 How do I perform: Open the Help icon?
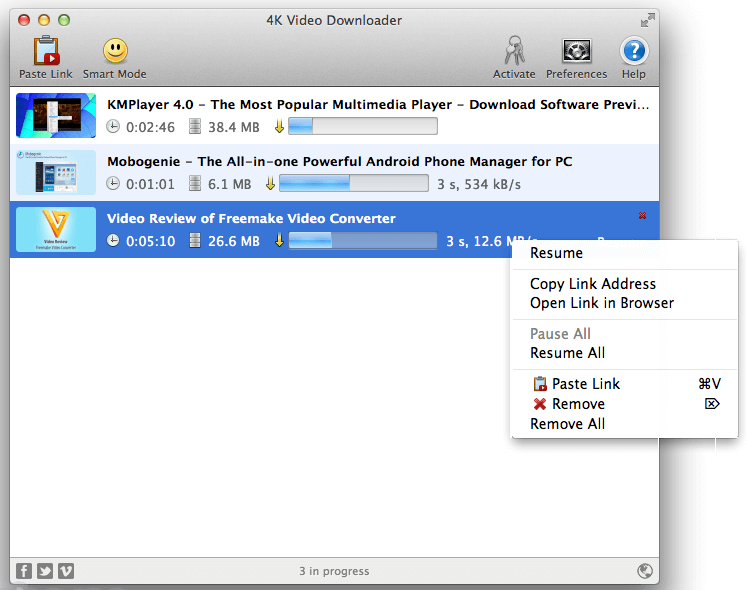pyautogui.click(x=634, y=52)
